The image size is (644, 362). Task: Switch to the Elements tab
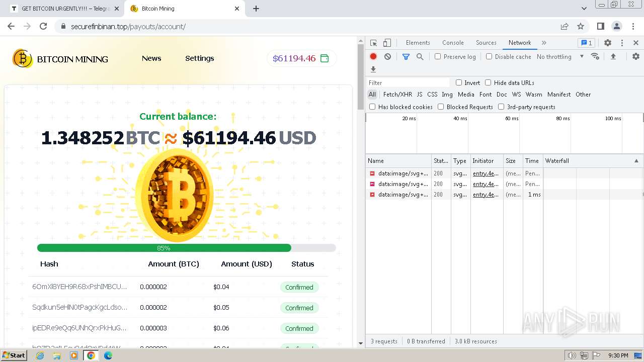pyautogui.click(x=418, y=43)
